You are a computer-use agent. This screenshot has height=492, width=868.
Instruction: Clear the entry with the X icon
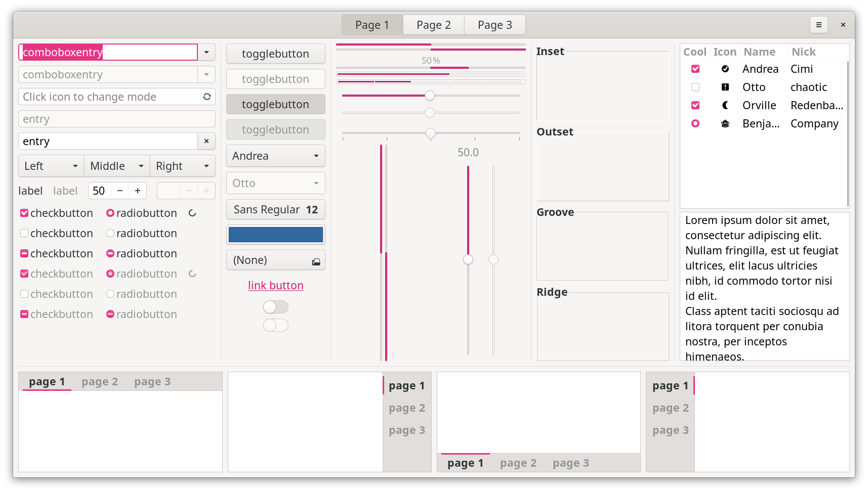coord(206,141)
